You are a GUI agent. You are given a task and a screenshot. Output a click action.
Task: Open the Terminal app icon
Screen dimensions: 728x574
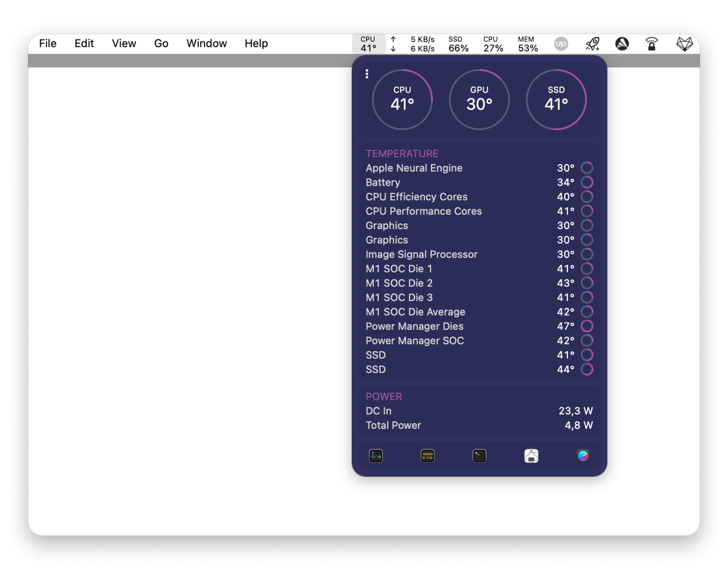click(x=479, y=455)
